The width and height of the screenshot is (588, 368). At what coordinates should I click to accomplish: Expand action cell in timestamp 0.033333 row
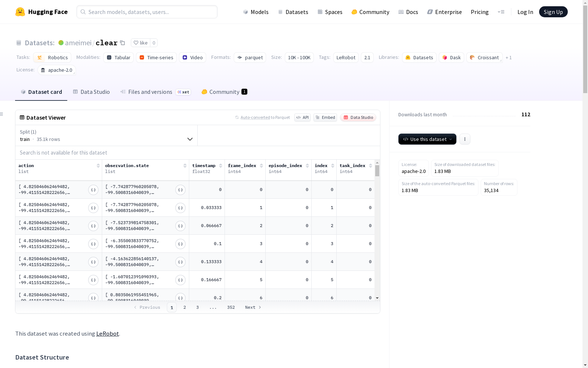tap(93, 208)
